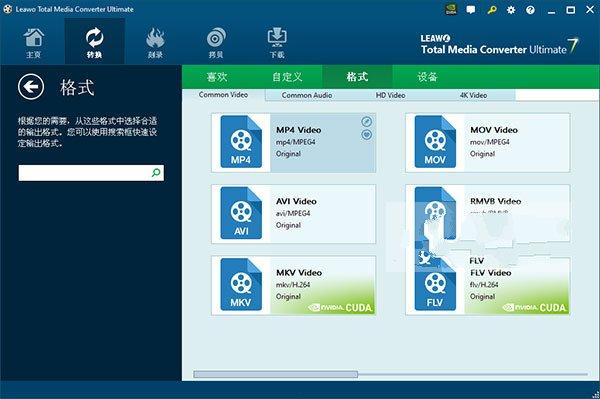Select the AVI file icon

(x=241, y=213)
